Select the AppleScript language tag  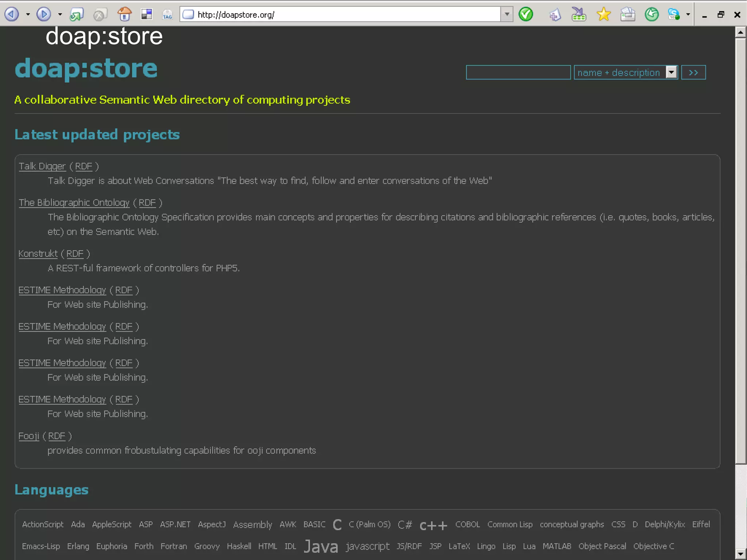coord(112,524)
